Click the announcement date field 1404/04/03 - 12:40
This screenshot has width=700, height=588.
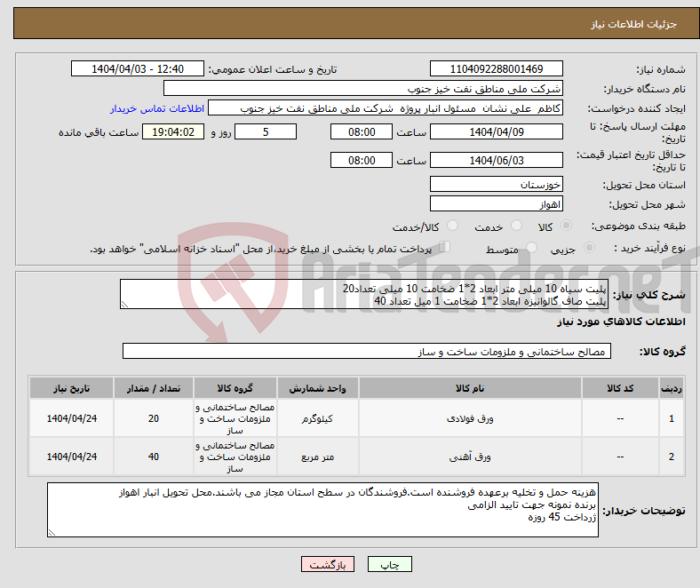click(138, 68)
